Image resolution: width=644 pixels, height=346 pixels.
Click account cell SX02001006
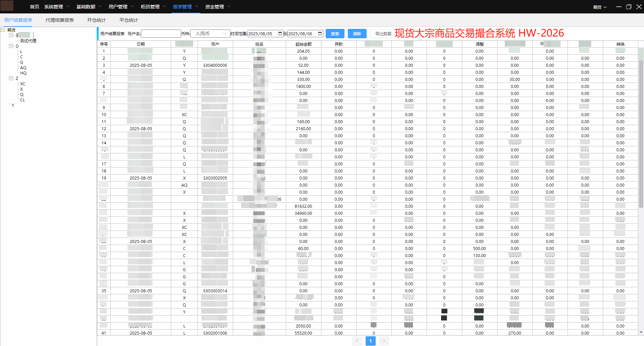pyautogui.click(x=215, y=333)
